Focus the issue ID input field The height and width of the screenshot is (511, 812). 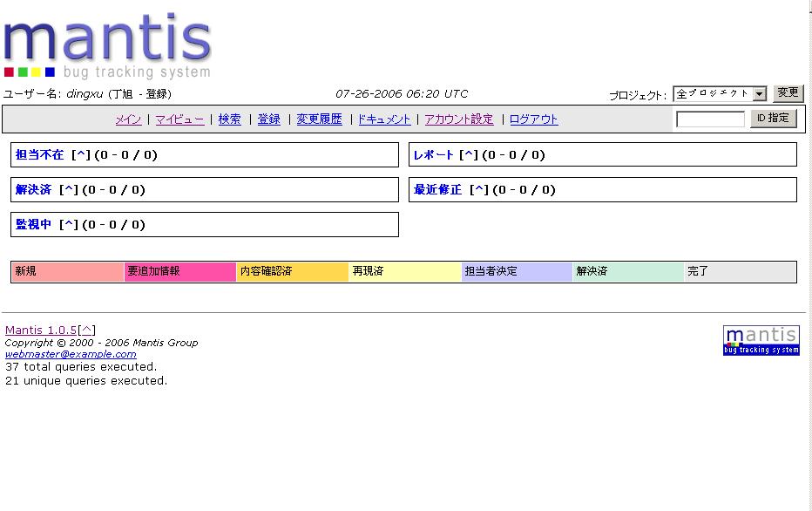710,119
